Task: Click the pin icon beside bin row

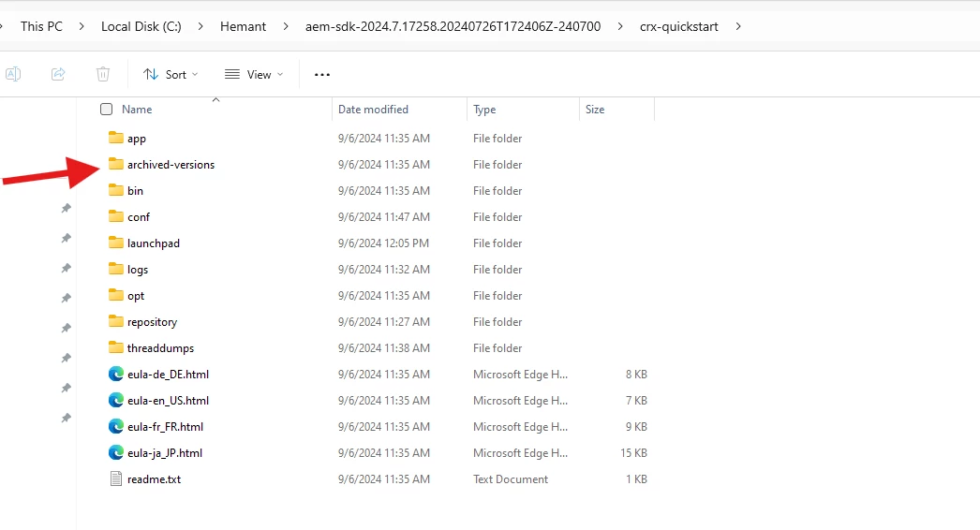Action: (66, 208)
